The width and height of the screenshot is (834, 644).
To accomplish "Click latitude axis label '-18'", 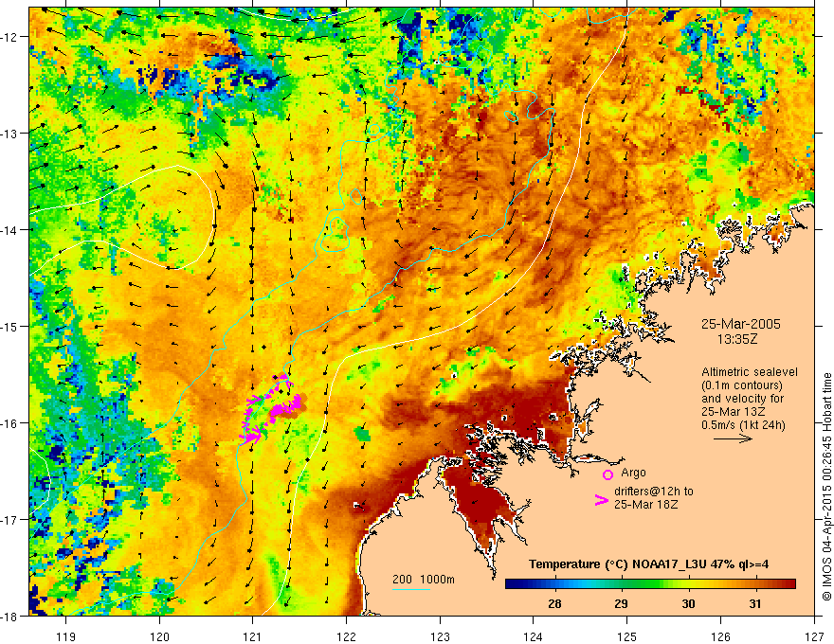I will [9, 617].
